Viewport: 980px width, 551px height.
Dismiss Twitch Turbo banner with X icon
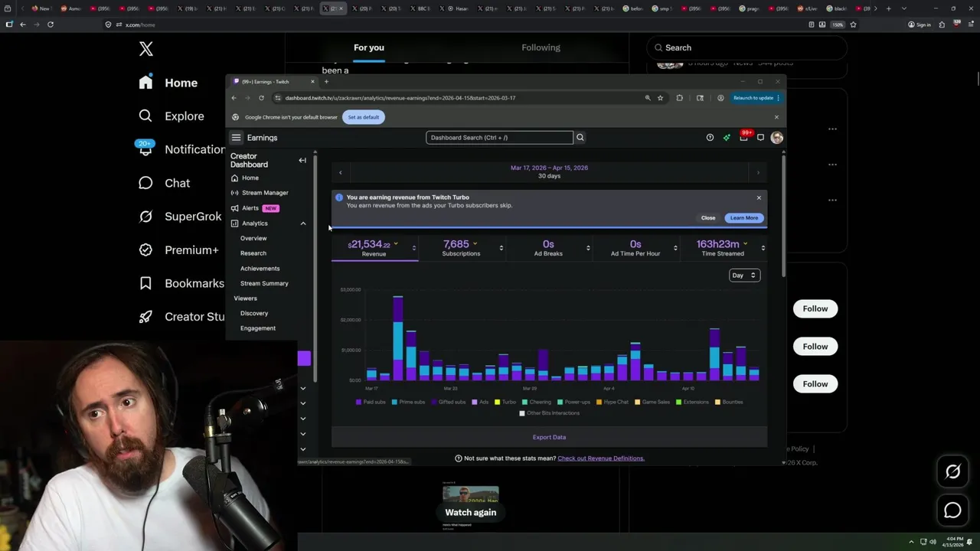point(759,197)
